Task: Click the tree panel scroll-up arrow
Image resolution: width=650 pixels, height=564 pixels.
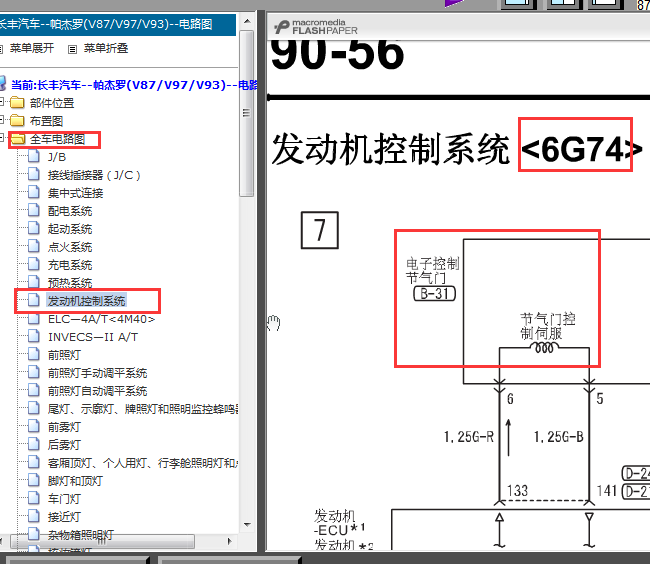Action: click(x=247, y=21)
